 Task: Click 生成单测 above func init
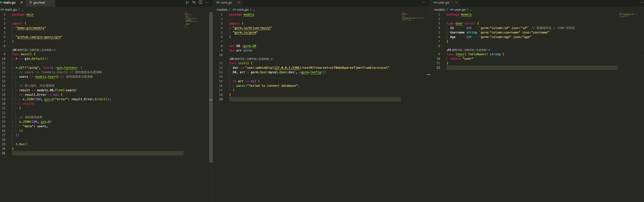pos(264,59)
